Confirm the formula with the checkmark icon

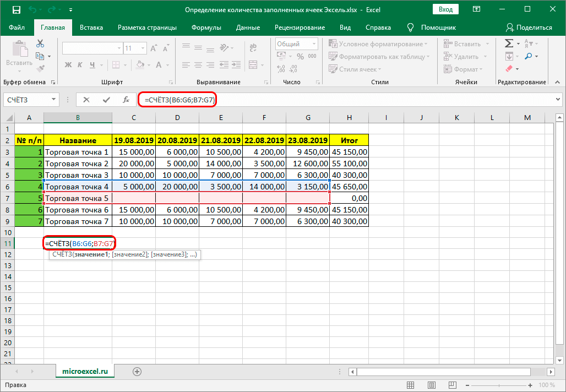pyautogui.click(x=106, y=100)
